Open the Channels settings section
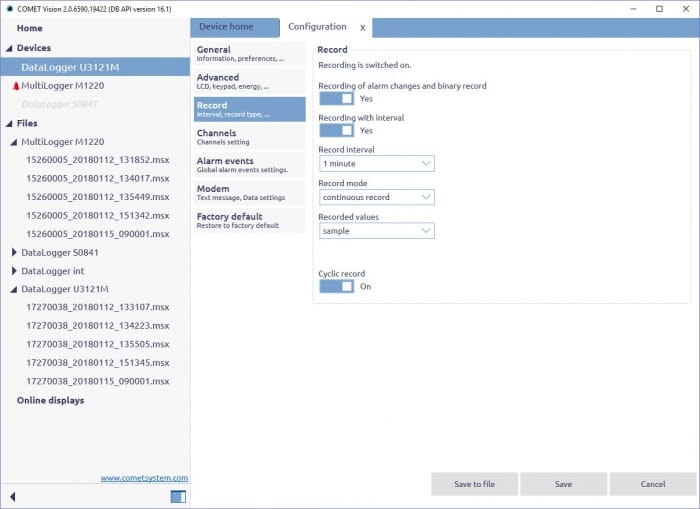The width and height of the screenshot is (700, 509). tap(247, 137)
